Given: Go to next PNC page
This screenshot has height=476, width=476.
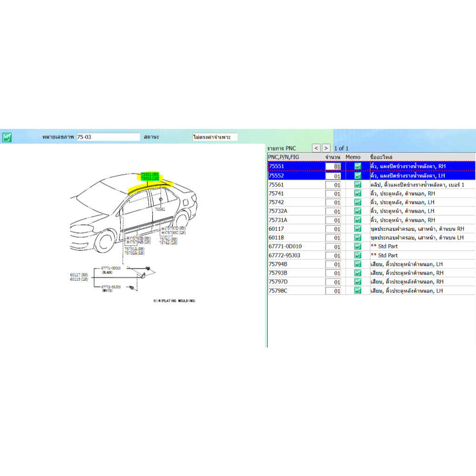Looking at the screenshot, I should (326, 148).
